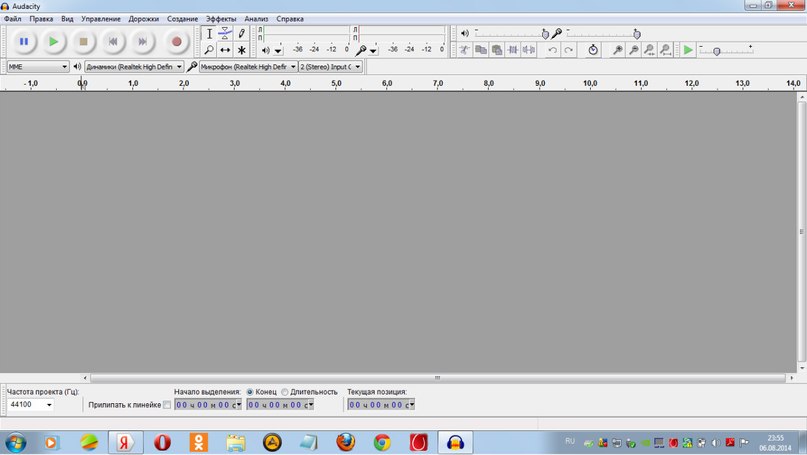Open the Микрофон input device dropdown

[248, 66]
